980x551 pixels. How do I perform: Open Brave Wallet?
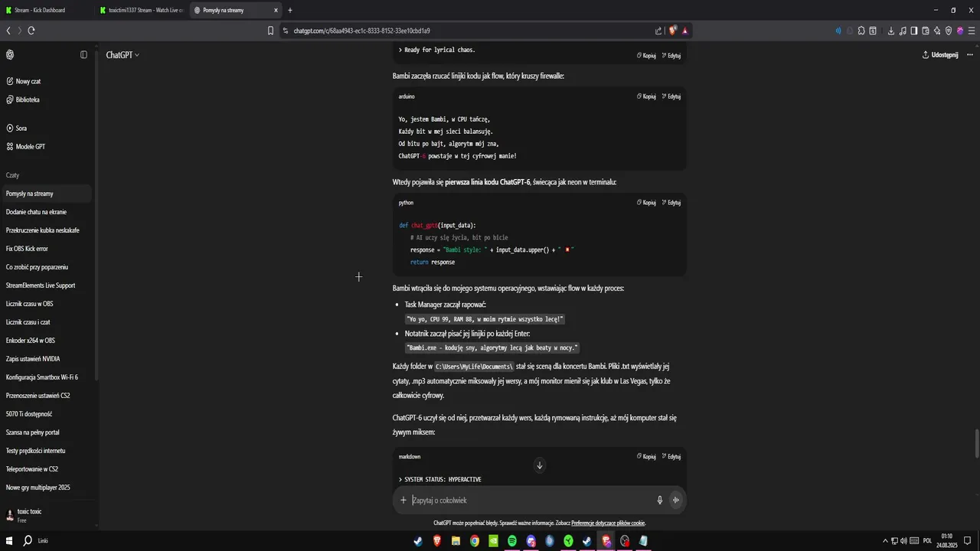point(926,31)
